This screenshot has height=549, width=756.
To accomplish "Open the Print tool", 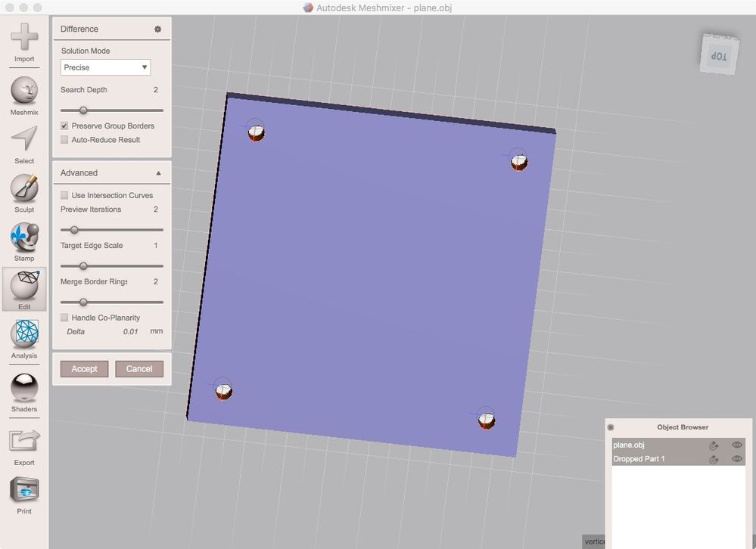I will pyautogui.click(x=24, y=495).
